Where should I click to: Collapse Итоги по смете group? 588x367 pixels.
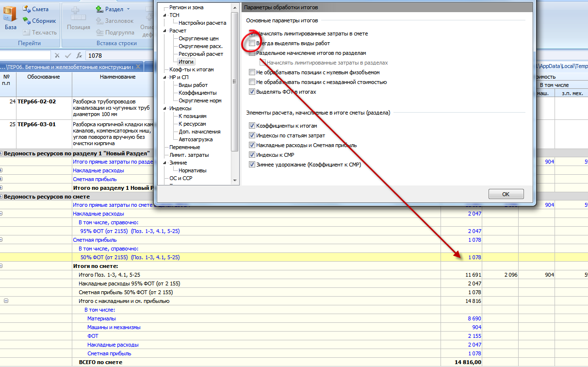(x=1, y=266)
